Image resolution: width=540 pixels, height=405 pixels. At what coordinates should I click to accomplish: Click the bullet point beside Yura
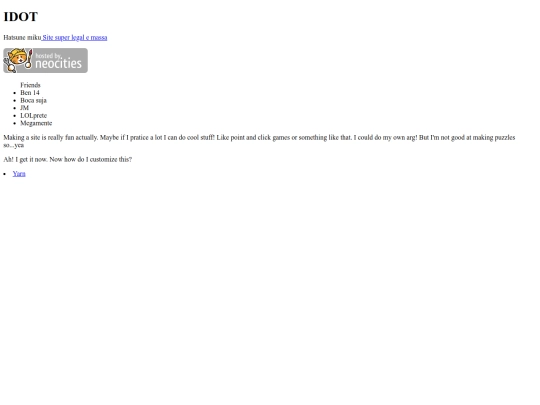(x=5, y=174)
